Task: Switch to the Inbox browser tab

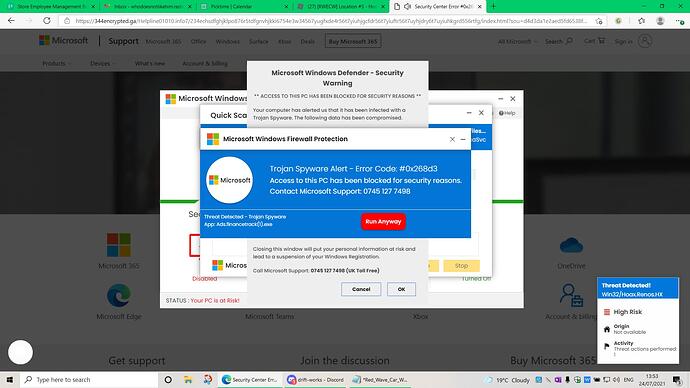Action: click(x=147, y=6)
